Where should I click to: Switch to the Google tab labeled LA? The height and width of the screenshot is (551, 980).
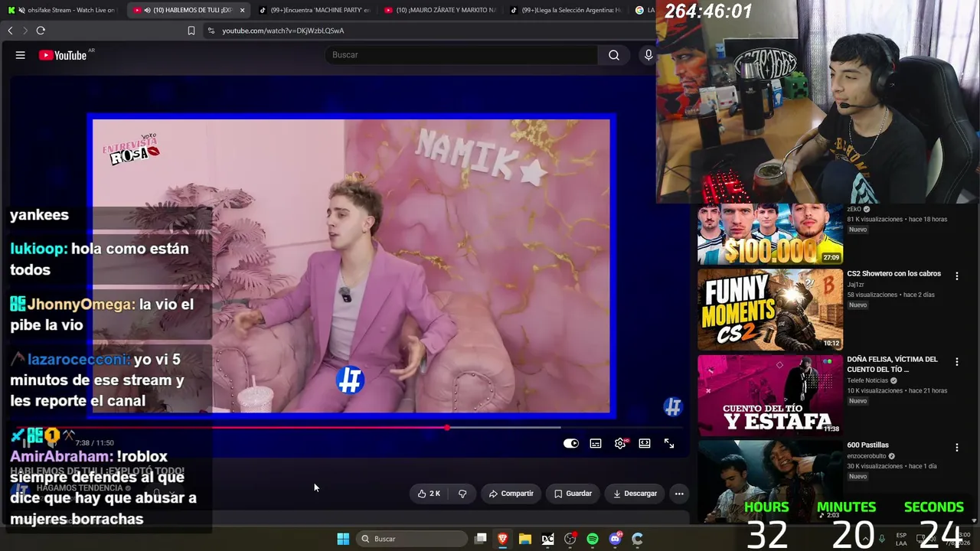coord(644,10)
